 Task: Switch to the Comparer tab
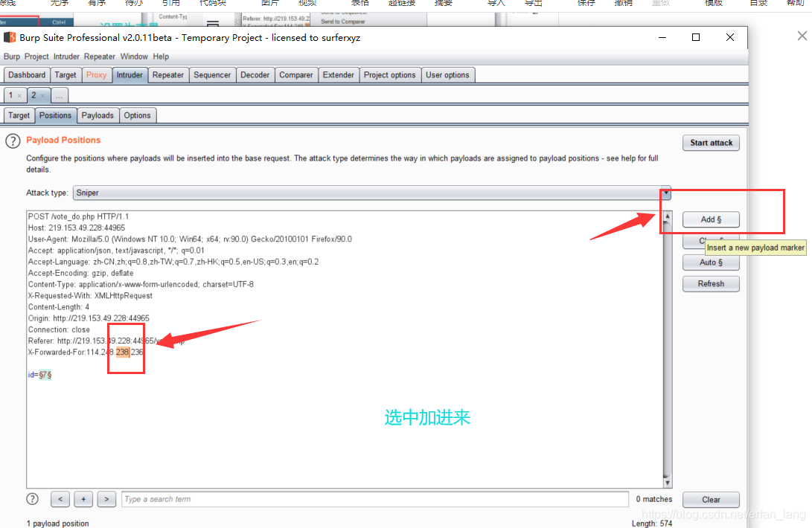tap(295, 75)
